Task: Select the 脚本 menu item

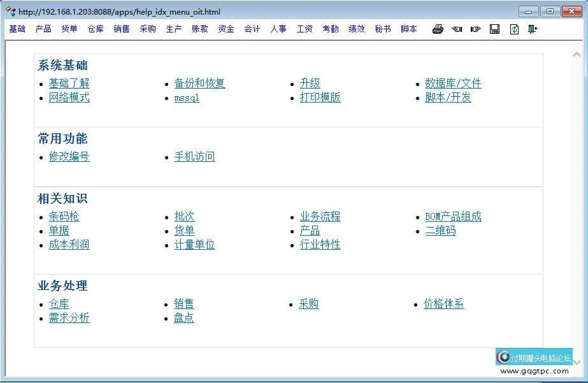Action: coord(409,29)
